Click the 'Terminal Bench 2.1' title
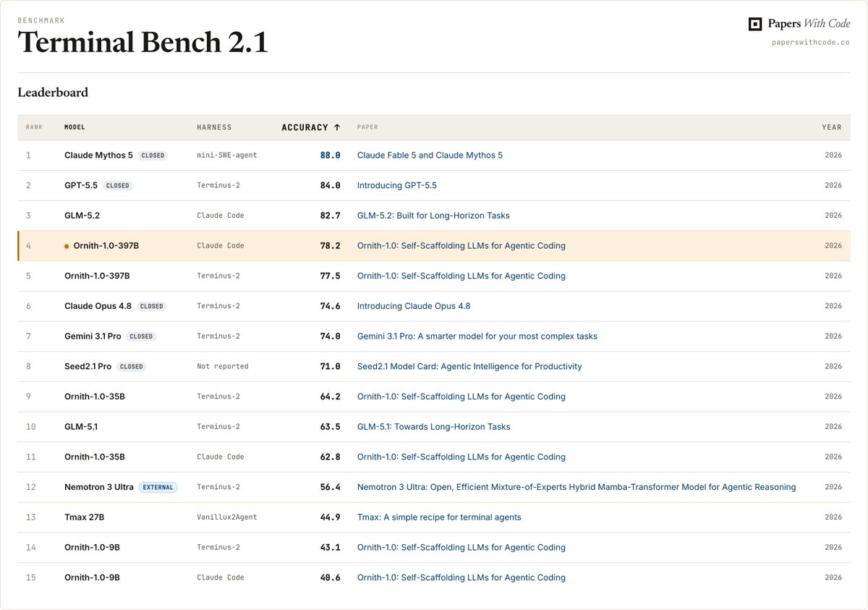The height and width of the screenshot is (610, 868). click(x=142, y=43)
